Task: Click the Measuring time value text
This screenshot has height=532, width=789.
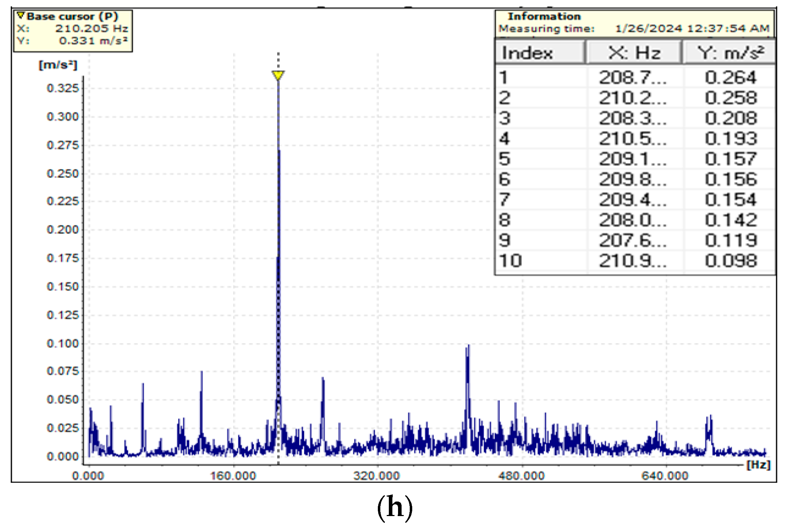Action: [x=692, y=29]
